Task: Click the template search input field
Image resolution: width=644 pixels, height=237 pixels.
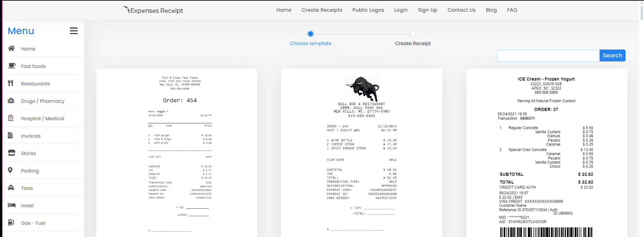Action: [x=548, y=56]
